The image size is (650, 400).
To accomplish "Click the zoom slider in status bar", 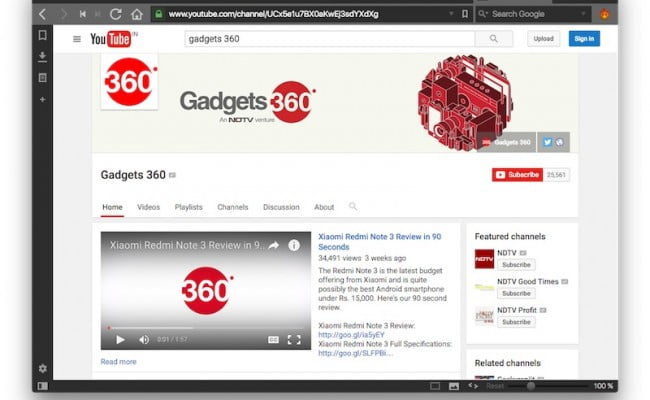I will (548, 386).
